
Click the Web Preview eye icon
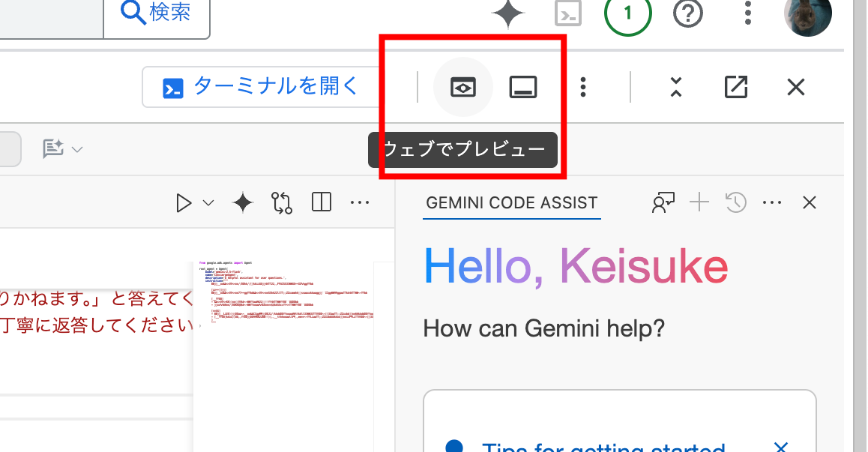point(462,87)
